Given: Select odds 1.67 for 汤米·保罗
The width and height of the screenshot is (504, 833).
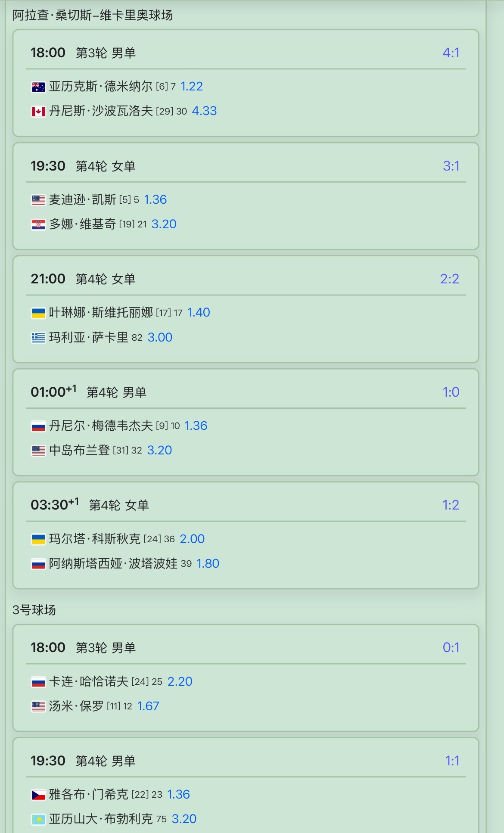Looking at the screenshot, I should click(x=148, y=706).
